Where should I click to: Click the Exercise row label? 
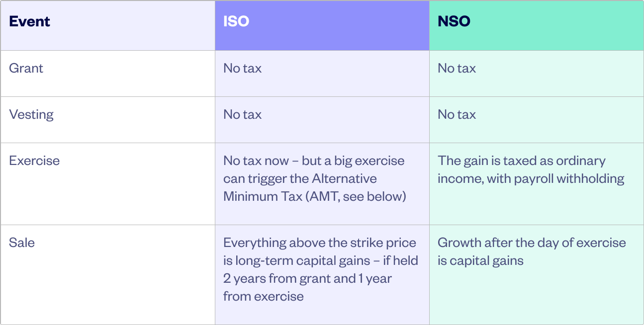34,161
